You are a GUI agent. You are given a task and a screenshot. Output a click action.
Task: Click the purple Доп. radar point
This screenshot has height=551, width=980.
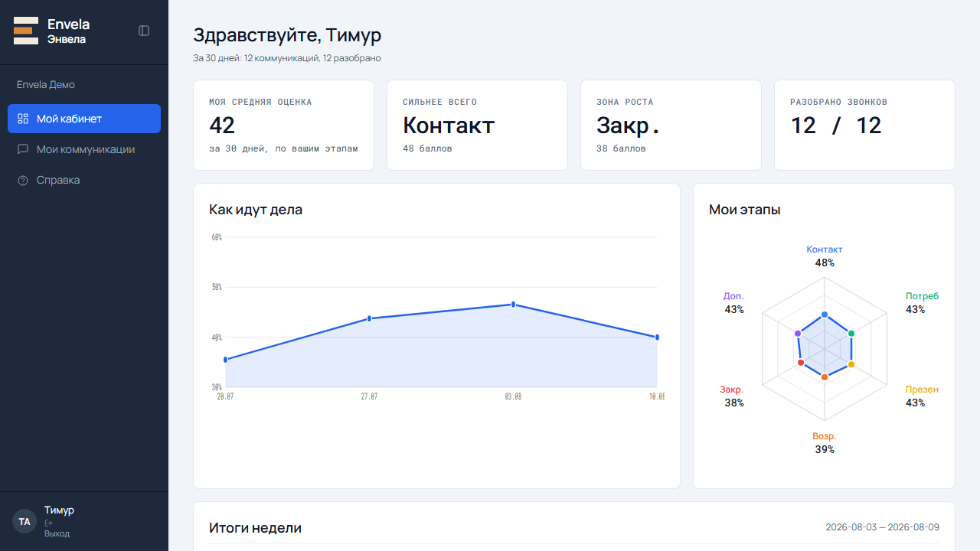(799, 334)
